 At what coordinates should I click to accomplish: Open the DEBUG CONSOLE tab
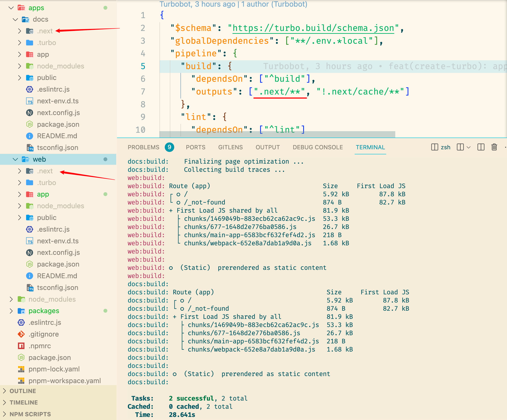(318, 147)
